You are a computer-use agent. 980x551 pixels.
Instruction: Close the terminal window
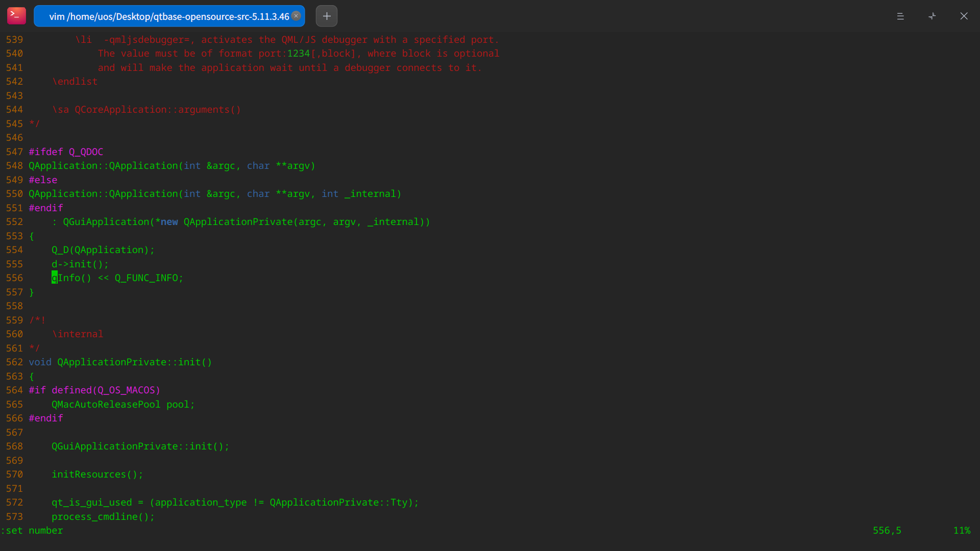coord(964,16)
